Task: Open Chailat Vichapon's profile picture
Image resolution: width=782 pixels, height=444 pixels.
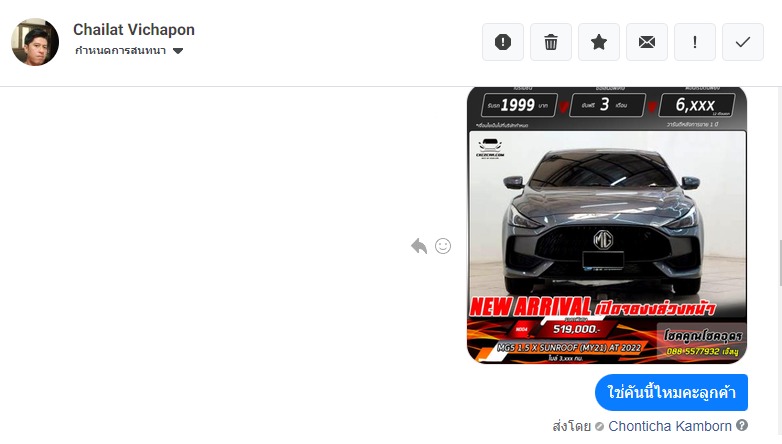Action: tap(35, 42)
